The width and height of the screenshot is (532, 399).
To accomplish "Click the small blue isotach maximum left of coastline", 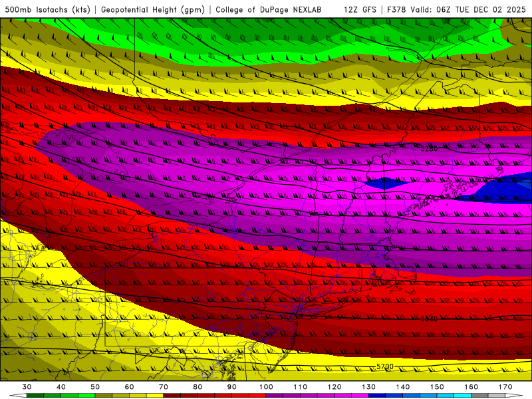I will [387, 184].
